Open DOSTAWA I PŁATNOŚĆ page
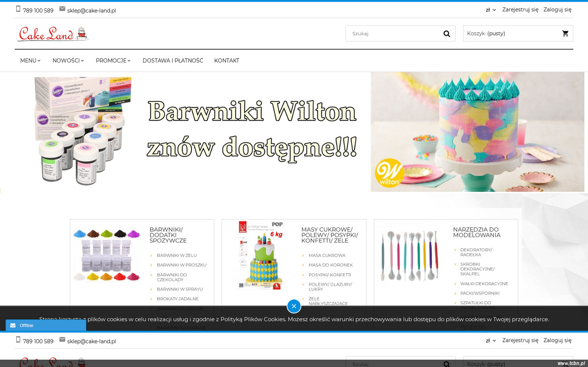588x367 pixels. tap(172, 61)
